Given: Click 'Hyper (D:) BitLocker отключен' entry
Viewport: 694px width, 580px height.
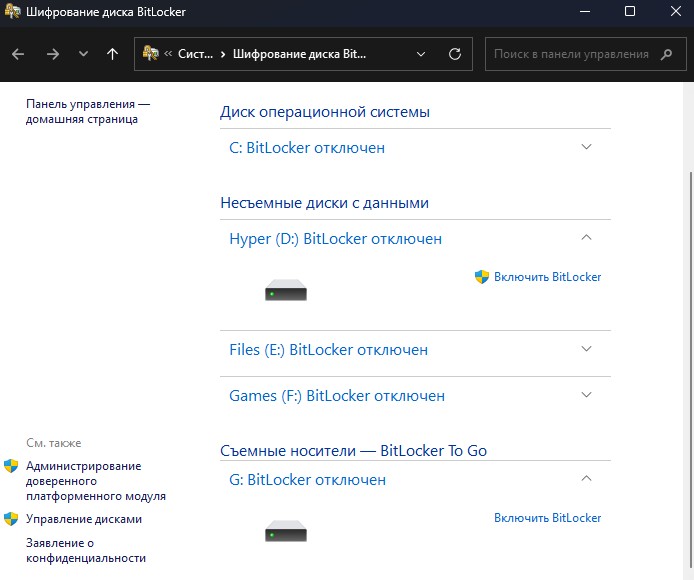Looking at the screenshot, I should coord(335,239).
